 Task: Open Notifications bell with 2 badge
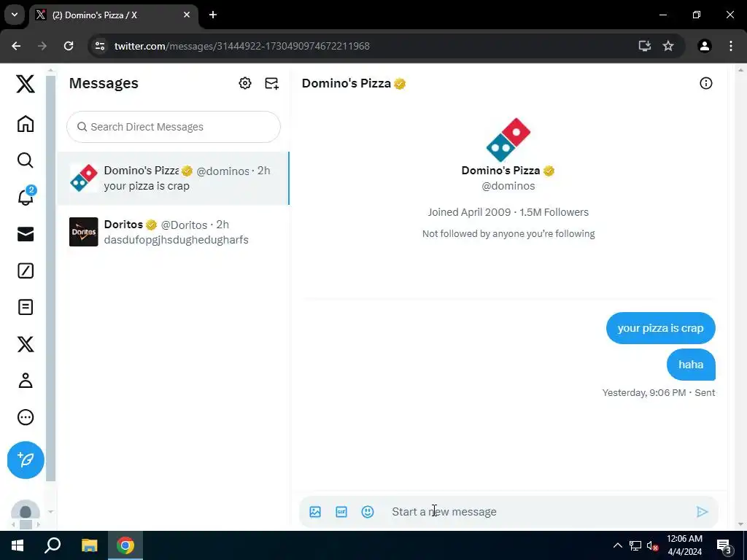tap(26, 196)
